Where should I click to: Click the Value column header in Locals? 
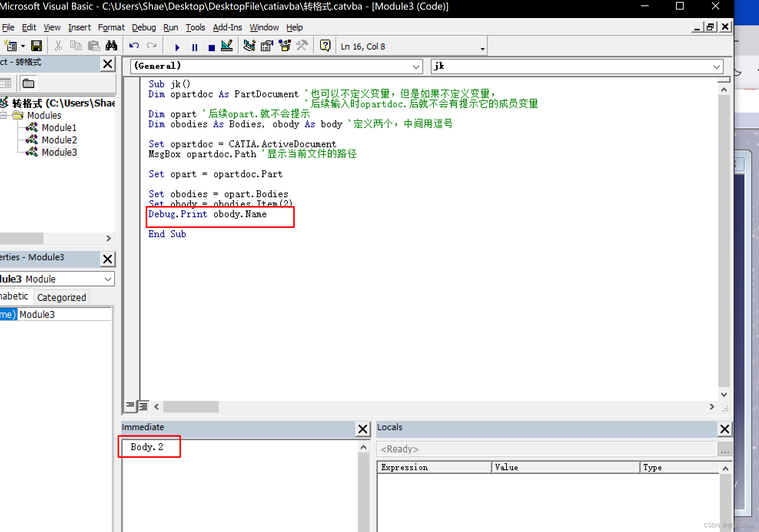point(566,467)
